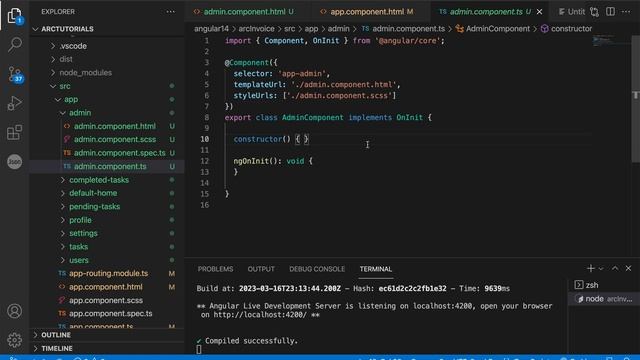
Task: Add a new terminal with plus icon
Action: (x=590, y=269)
